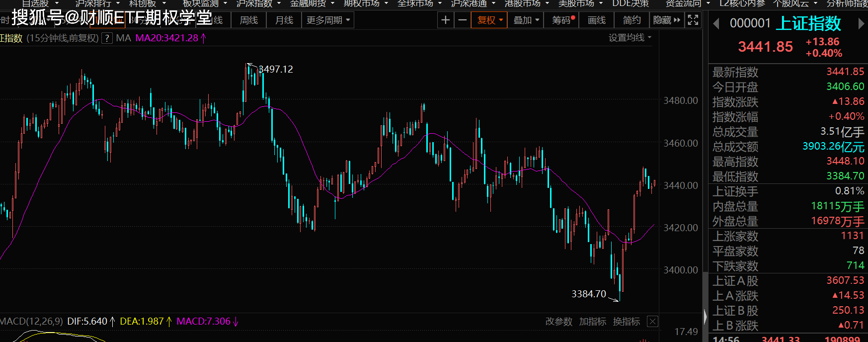Select the 周线 weekly period tab
Viewport: 868px width, 342px height.
[249, 20]
